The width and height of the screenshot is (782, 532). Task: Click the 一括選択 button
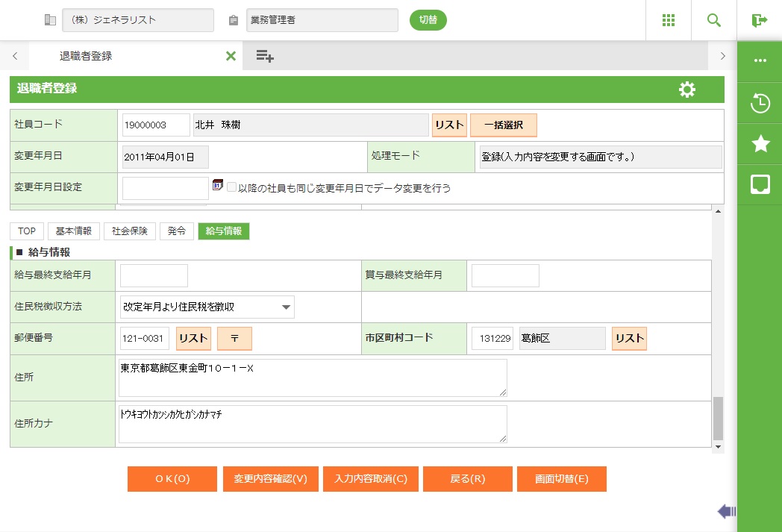coord(503,125)
